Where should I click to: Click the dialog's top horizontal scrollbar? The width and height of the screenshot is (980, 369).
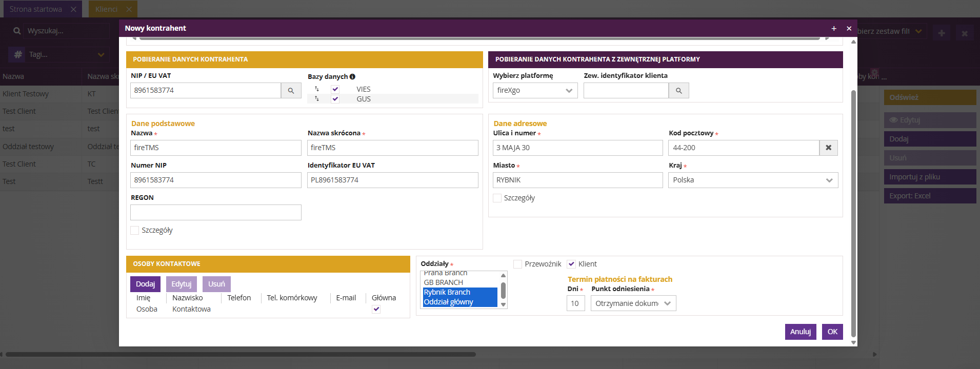(x=479, y=38)
